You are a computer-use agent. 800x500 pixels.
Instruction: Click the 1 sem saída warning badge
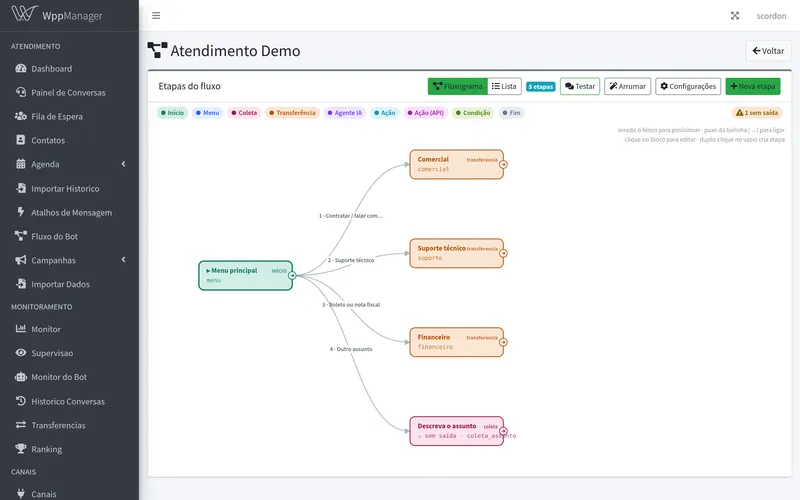tap(757, 113)
